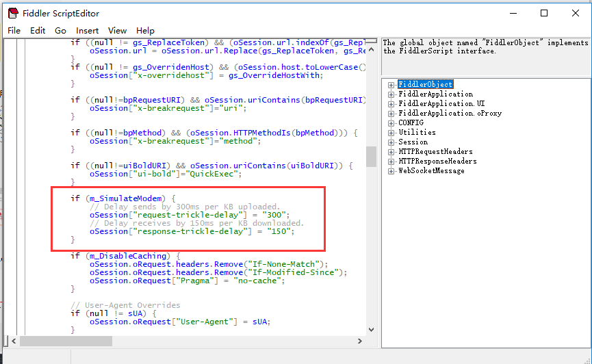592x364 pixels.
Task: Click the m_SimulateModem condition text
Action: (x=126, y=198)
